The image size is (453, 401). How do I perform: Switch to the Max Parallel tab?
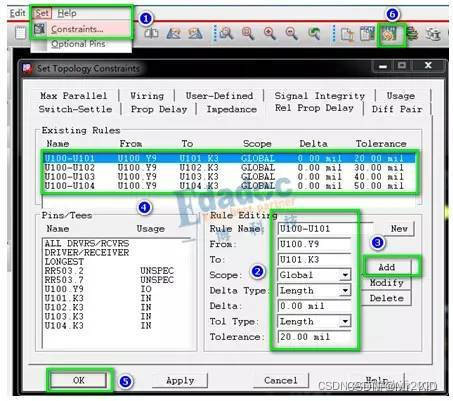tap(74, 96)
